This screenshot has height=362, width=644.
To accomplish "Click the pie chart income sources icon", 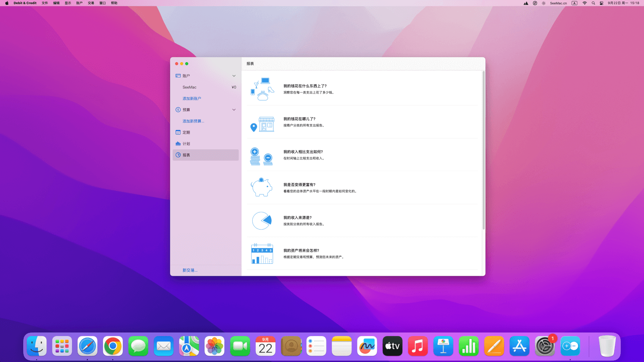I will coord(262,221).
